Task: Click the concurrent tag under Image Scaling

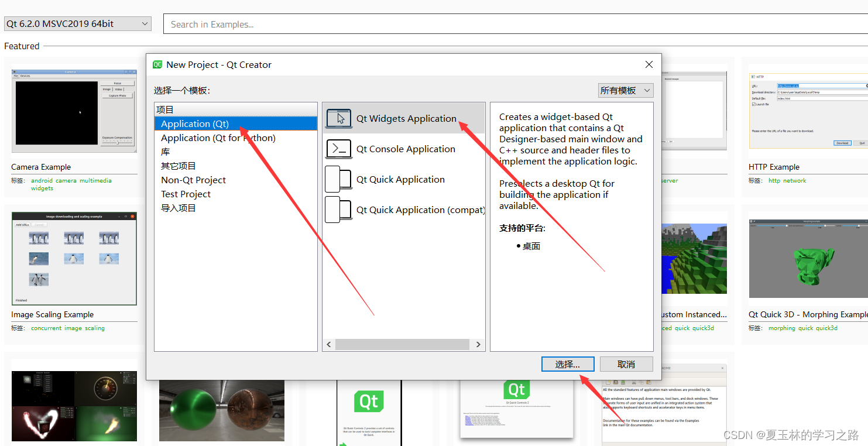Action: pos(46,328)
